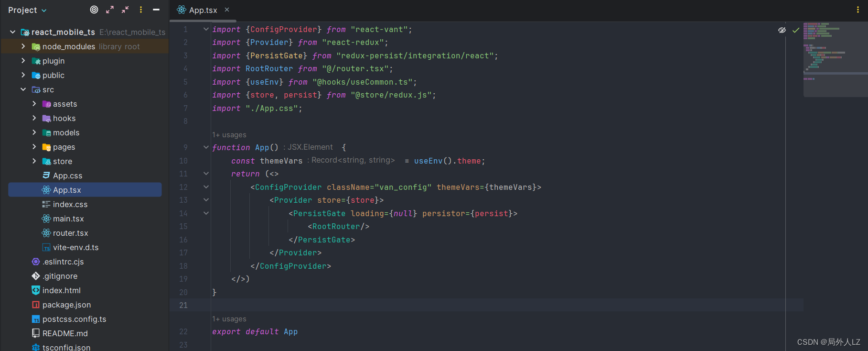
Task: Click the hooks folder icon
Action: 46,118
